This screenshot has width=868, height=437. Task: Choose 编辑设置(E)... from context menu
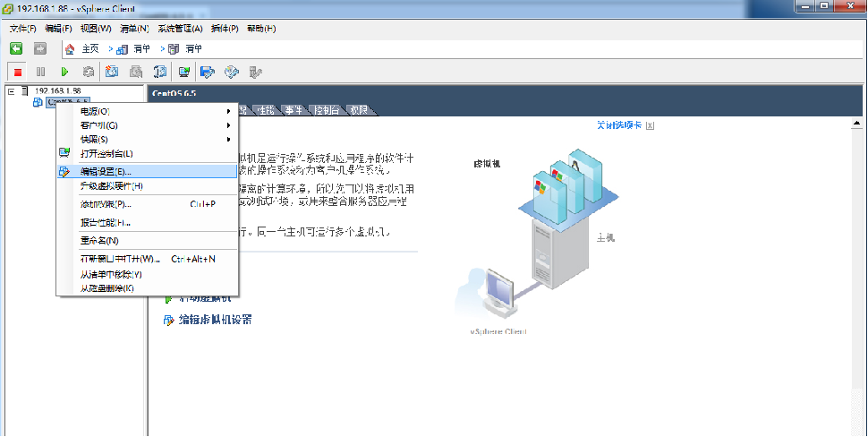[148, 171]
